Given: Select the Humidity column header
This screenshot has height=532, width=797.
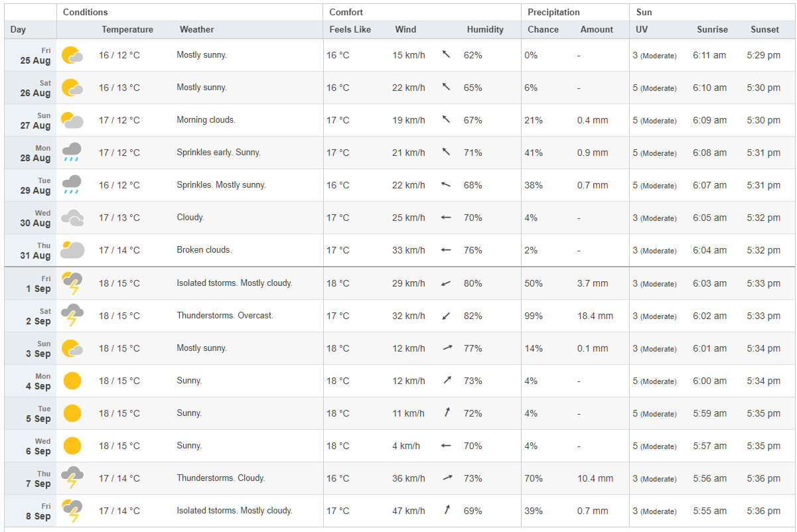Looking at the screenshot, I should click(485, 30).
